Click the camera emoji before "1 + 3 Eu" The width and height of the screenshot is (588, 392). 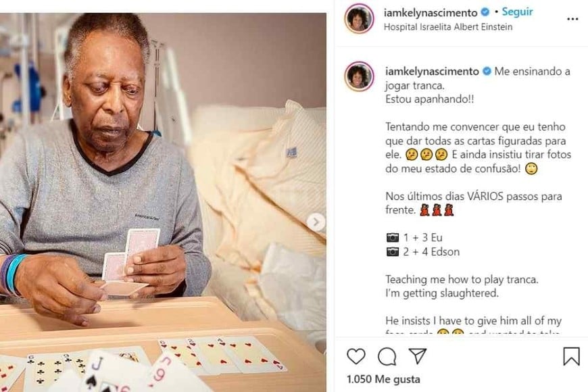[392, 238]
